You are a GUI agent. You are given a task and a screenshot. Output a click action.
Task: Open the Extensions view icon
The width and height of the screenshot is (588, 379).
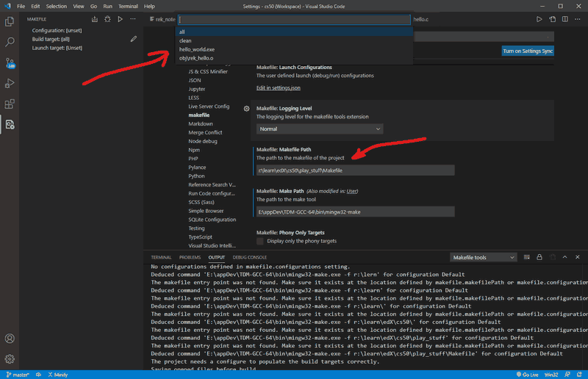(x=10, y=104)
